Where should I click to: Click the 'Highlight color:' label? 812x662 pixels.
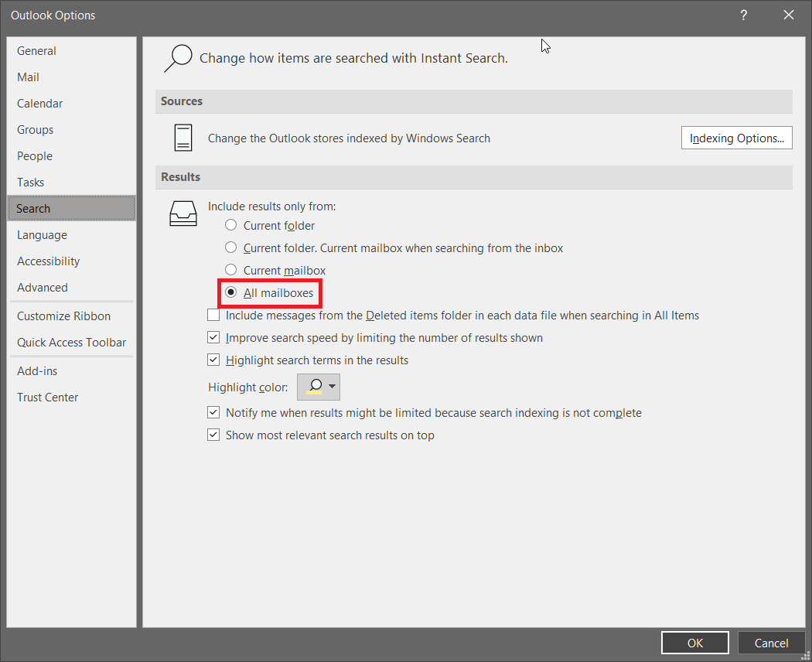(x=248, y=387)
